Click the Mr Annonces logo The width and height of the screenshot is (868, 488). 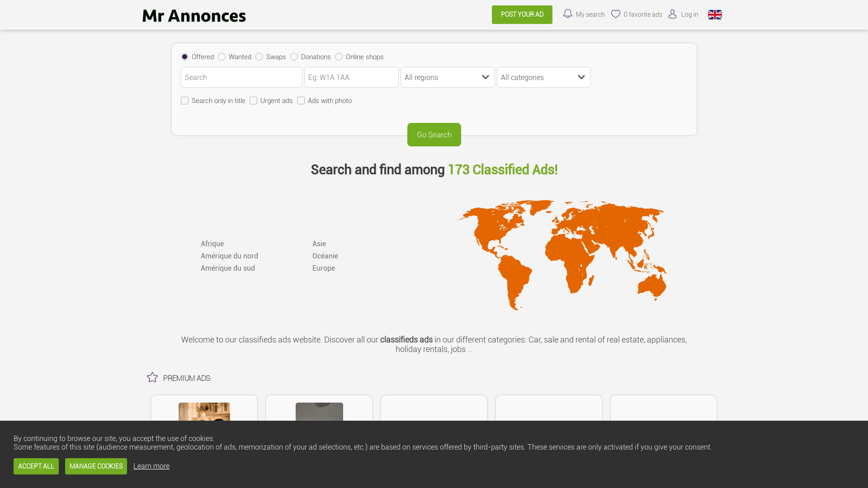click(x=193, y=15)
